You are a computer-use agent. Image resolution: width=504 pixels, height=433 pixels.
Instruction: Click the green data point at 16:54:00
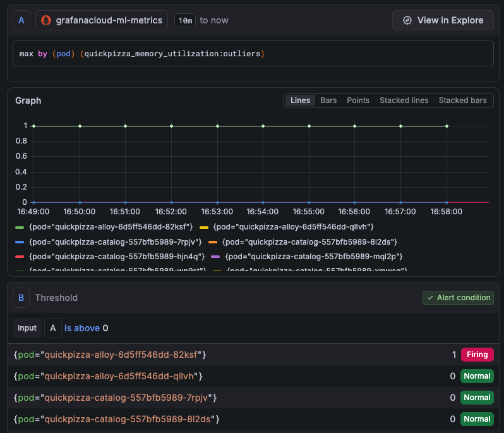click(x=263, y=126)
